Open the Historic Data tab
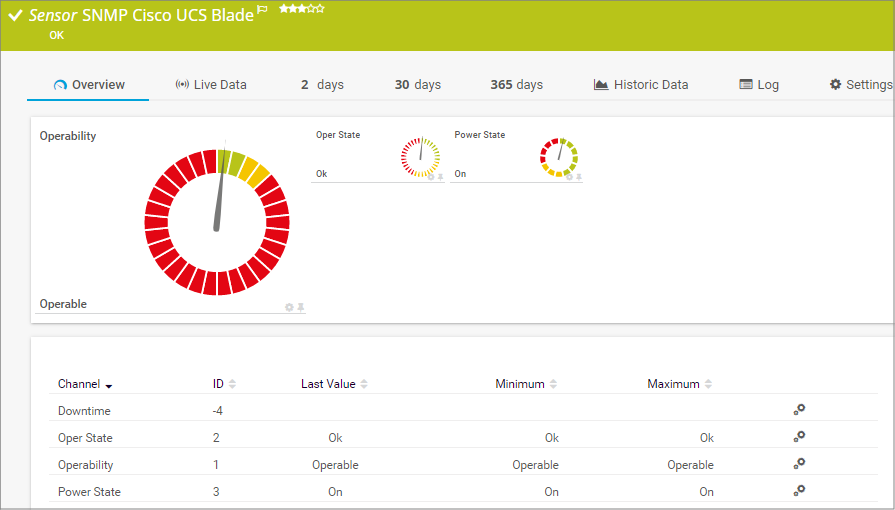Screen dimensions: 895x510 pos(641,85)
